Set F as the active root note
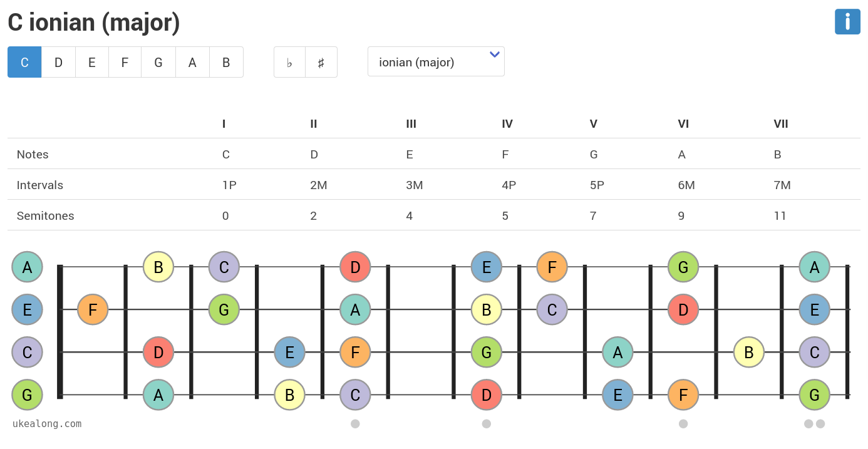The width and height of the screenshot is (868, 449). point(125,62)
